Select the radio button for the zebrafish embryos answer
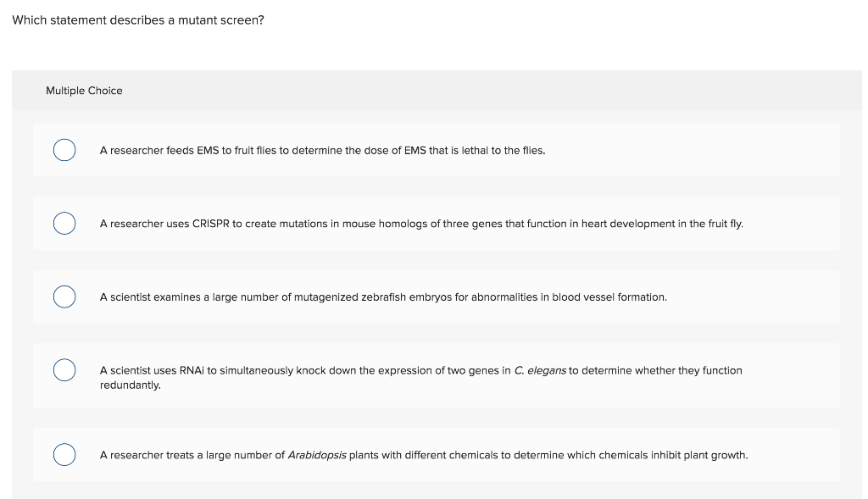Image resolution: width=868 pixels, height=499 pixels. (64, 297)
